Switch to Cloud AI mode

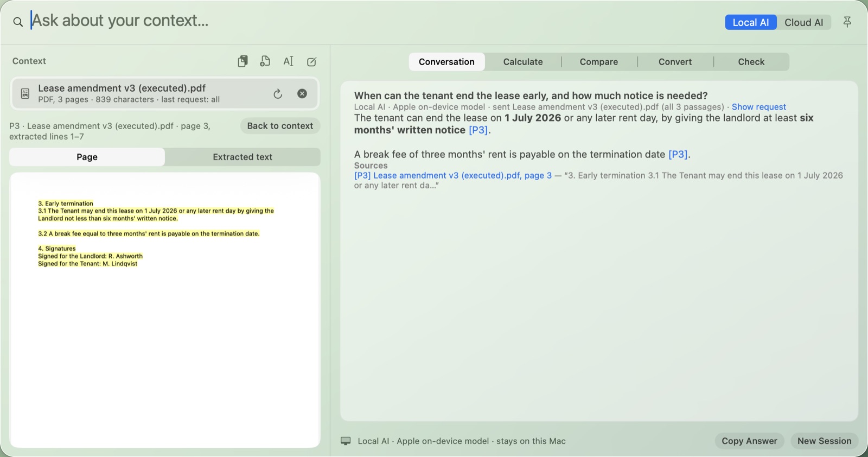coord(803,22)
